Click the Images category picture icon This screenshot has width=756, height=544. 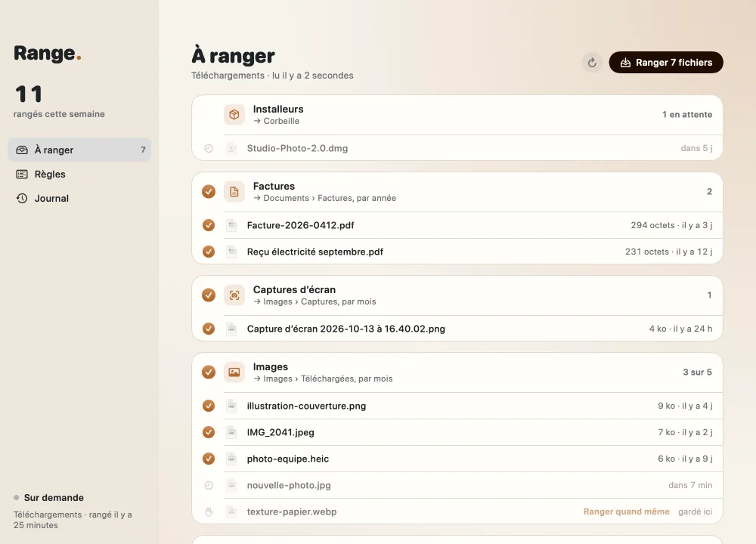click(234, 372)
